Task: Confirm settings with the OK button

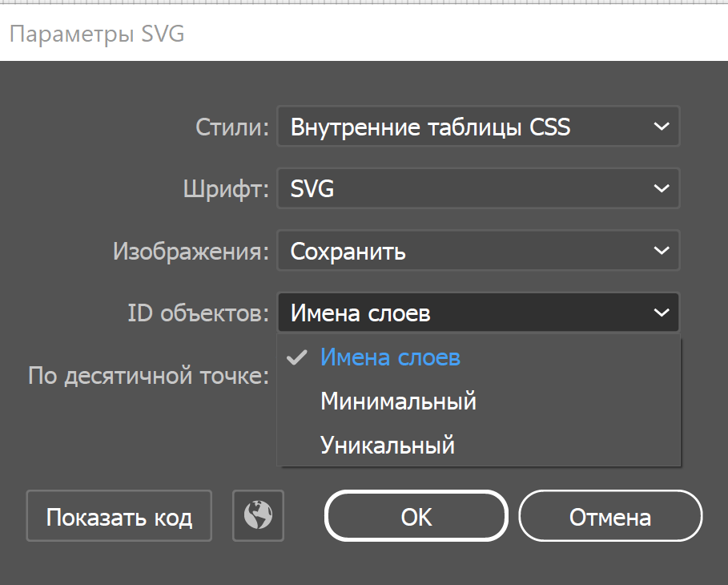Action: [415, 516]
